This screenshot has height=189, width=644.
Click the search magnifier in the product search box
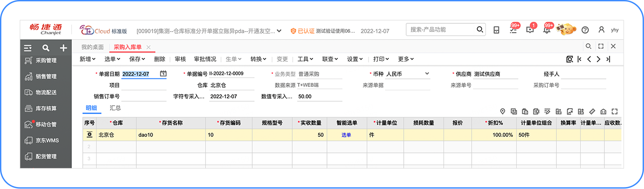(x=480, y=30)
